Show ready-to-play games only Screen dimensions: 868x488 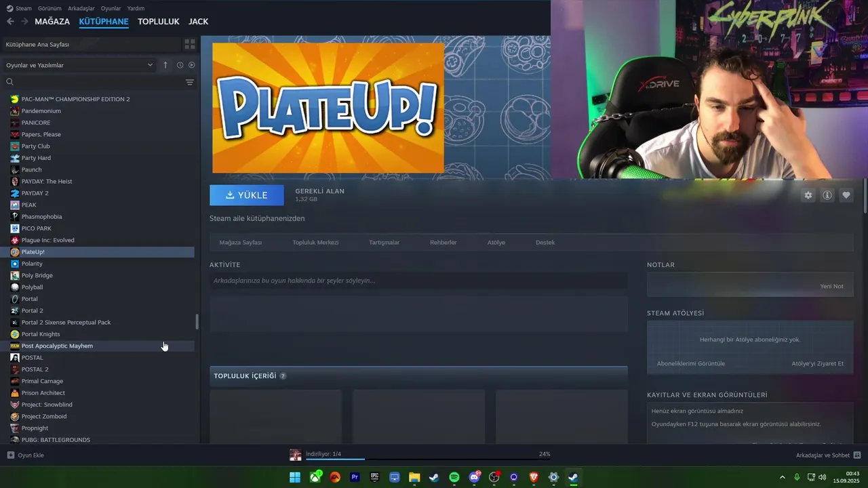coord(192,65)
